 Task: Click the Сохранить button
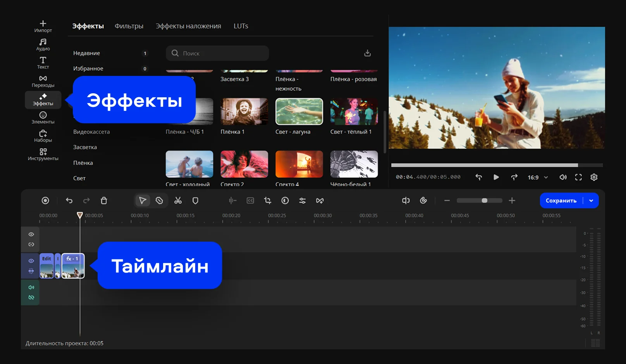point(561,201)
